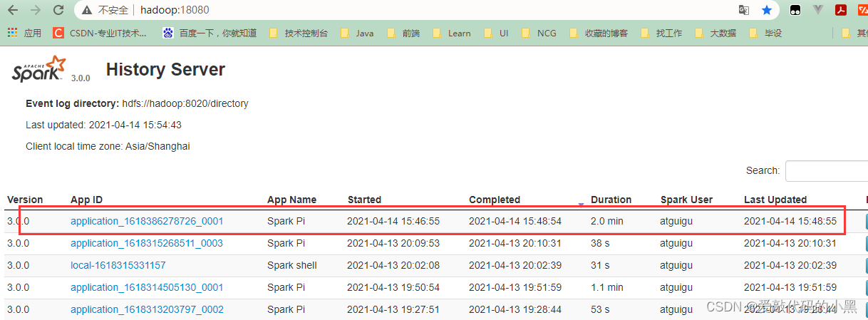The width and height of the screenshot is (868, 320).
Task: Open application_1618314505130_0001 link
Action: tap(147, 287)
